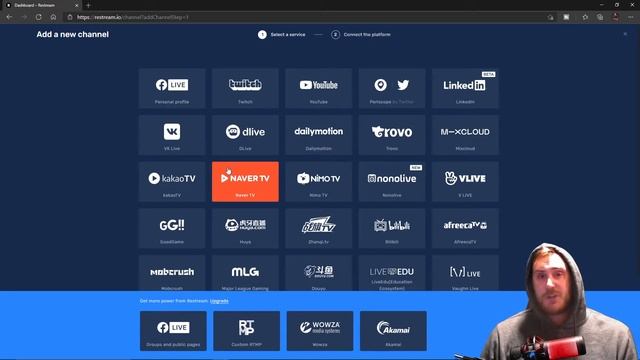Open the browser profile avatar
The height and width of the screenshot is (360, 640).
click(x=616, y=17)
